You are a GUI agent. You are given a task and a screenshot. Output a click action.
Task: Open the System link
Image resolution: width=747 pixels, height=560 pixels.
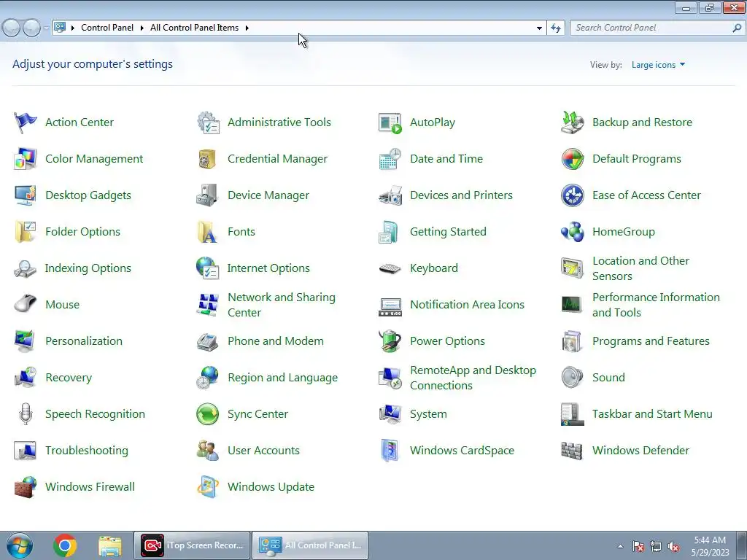(x=428, y=414)
